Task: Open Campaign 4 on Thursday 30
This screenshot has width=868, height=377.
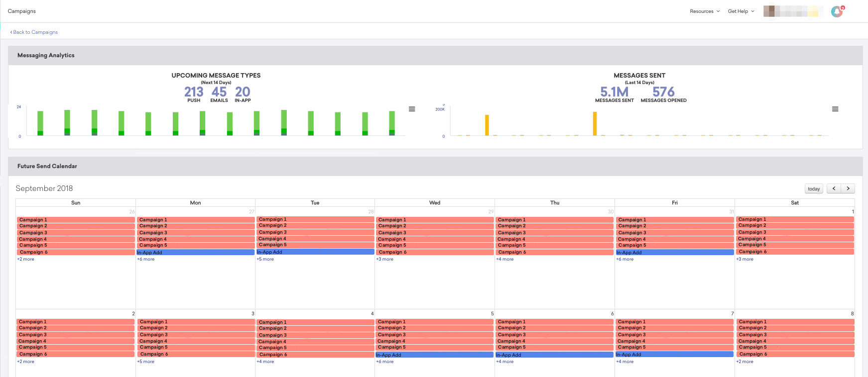Action: pyautogui.click(x=554, y=239)
